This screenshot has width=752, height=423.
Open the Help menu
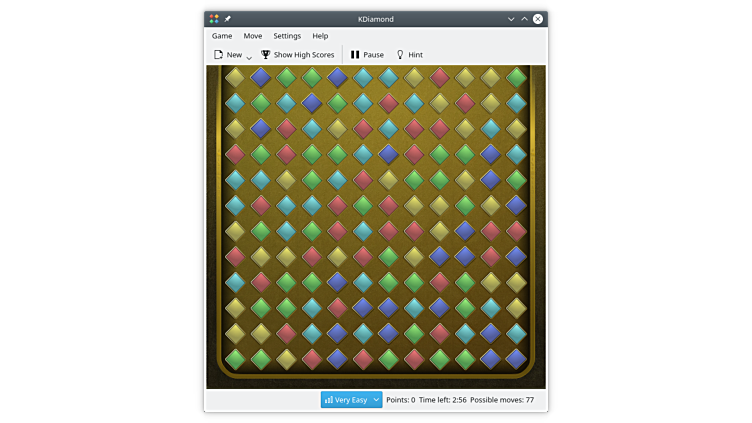pyautogui.click(x=320, y=36)
